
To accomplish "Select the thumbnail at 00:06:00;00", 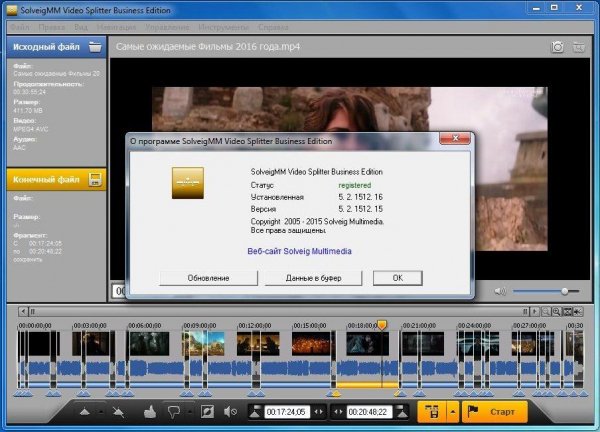I will point(148,344).
